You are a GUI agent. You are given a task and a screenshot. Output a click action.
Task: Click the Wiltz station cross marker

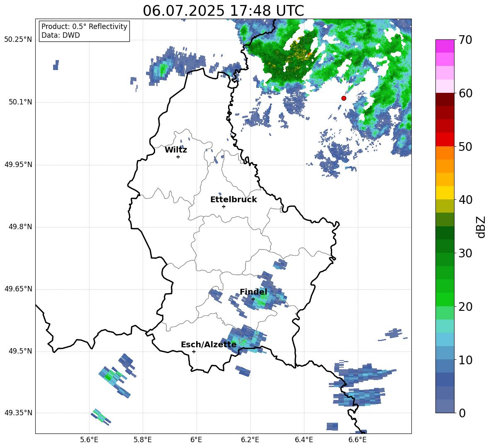click(178, 157)
